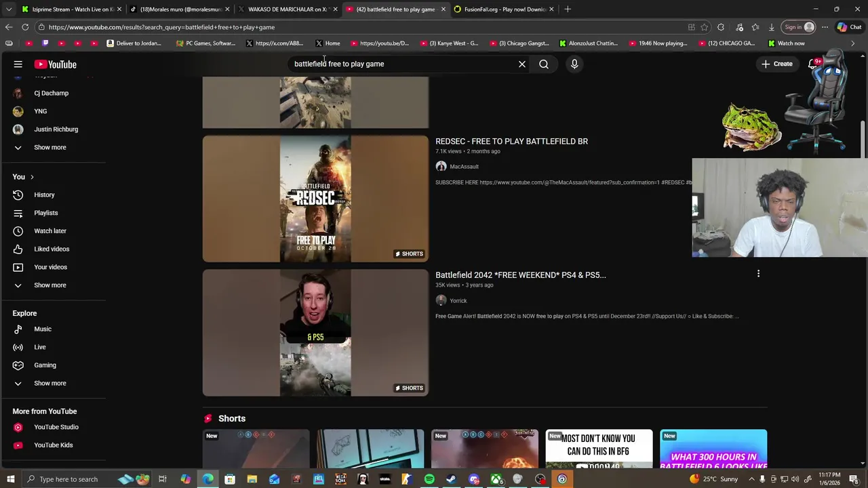Open 'Watch now' Kick bookmark
Image resolution: width=868 pixels, height=488 pixels.
(x=786, y=43)
